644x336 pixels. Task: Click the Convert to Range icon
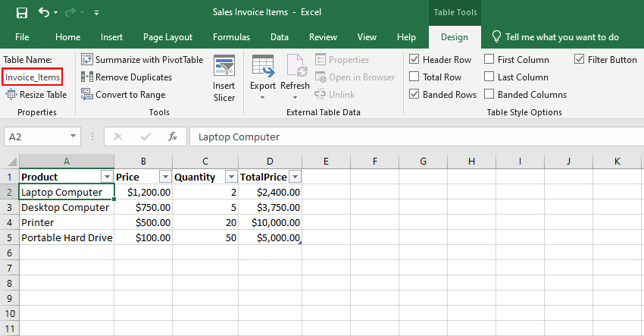[87, 94]
